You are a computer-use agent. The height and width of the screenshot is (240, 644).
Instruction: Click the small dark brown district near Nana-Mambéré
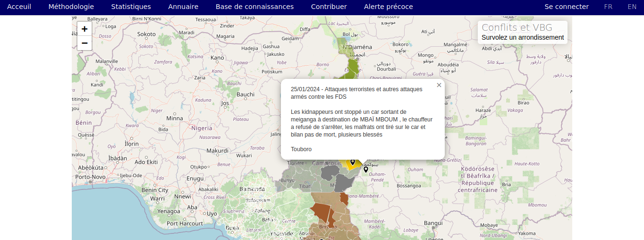(344, 199)
